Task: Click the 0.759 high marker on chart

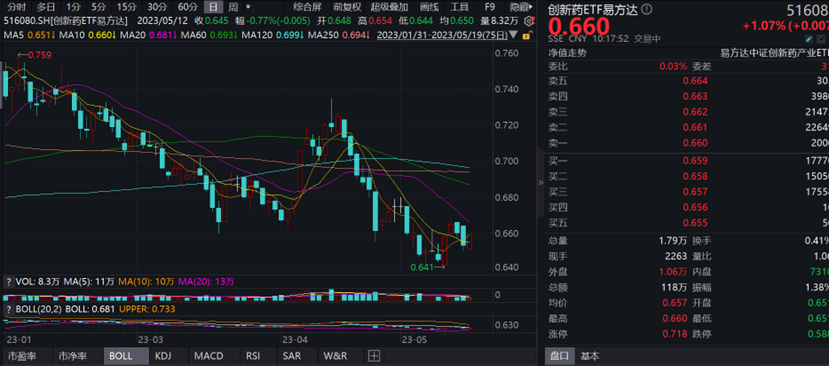Action: click(40, 55)
